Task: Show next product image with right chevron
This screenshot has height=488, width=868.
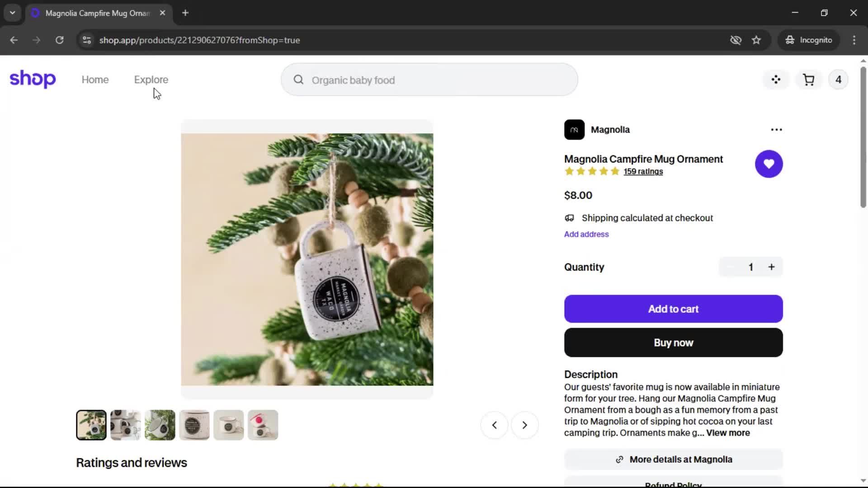Action: pyautogui.click(x=524, y=425)
